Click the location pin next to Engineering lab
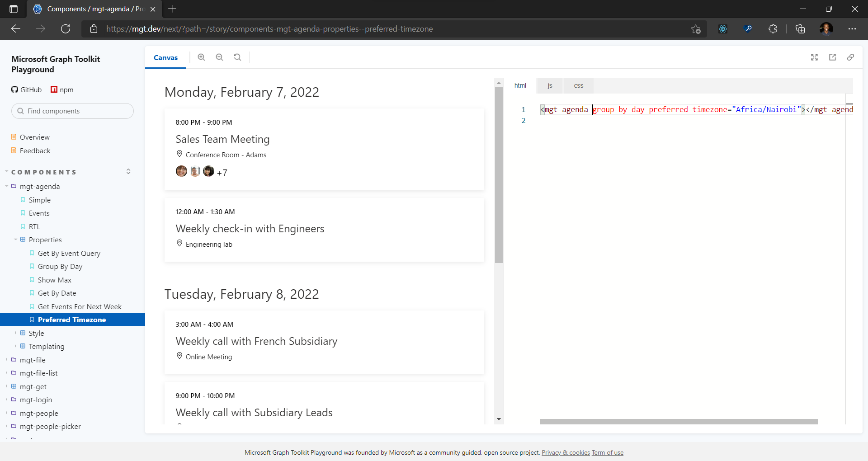The width and height of the screenshot is (868, 461). (x=179, y=244)
